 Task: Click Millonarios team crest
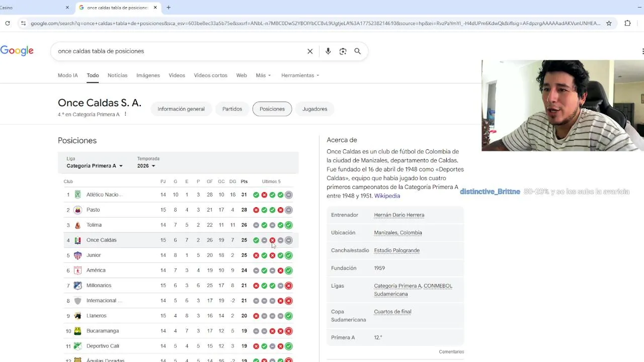click(x=77, y=285)
